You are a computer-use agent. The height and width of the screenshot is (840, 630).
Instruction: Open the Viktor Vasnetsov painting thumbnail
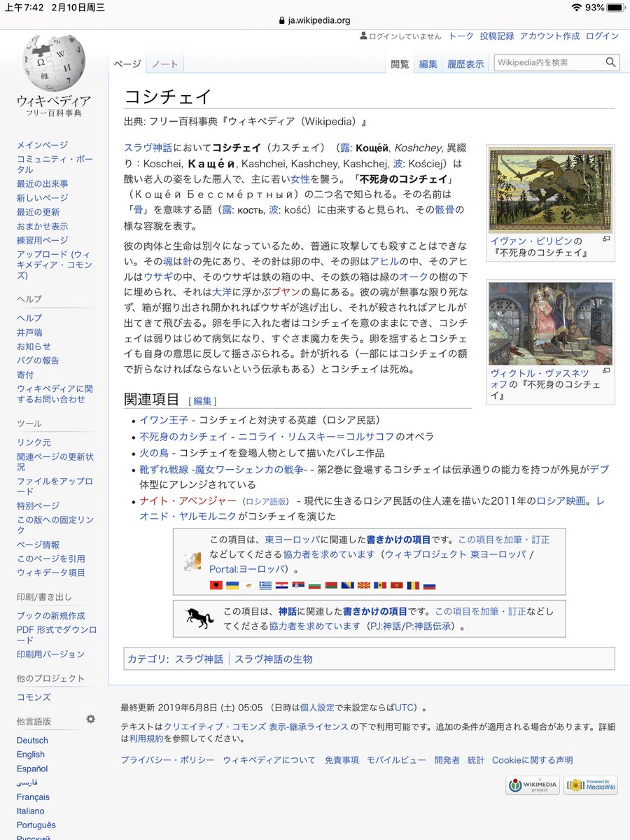point(550,323)
